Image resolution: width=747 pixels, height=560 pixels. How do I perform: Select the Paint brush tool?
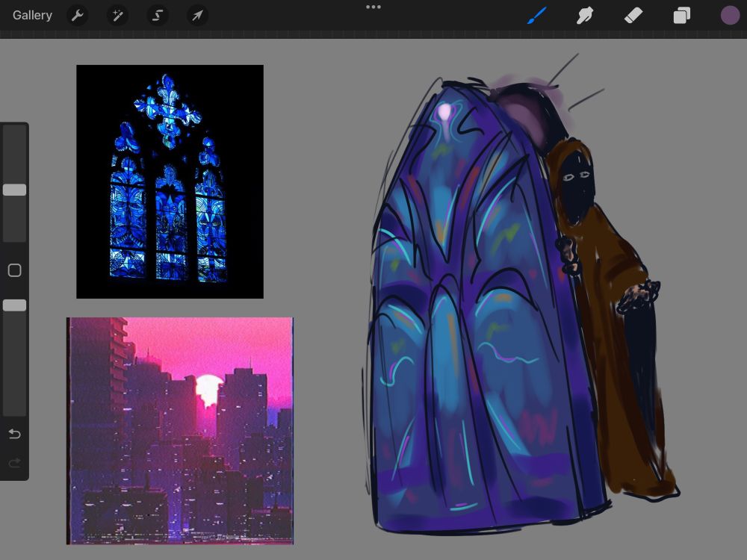[x=537, y=15]
